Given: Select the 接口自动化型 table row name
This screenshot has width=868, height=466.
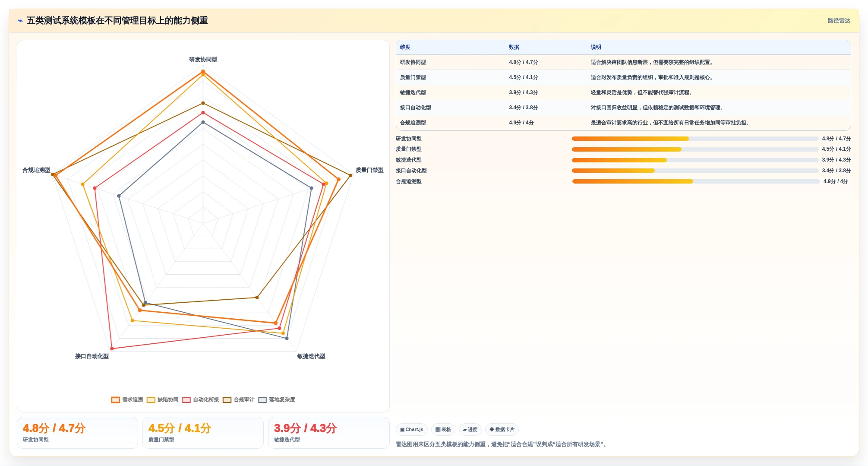Looking at the screenshot, I should [x=415, y=108].
